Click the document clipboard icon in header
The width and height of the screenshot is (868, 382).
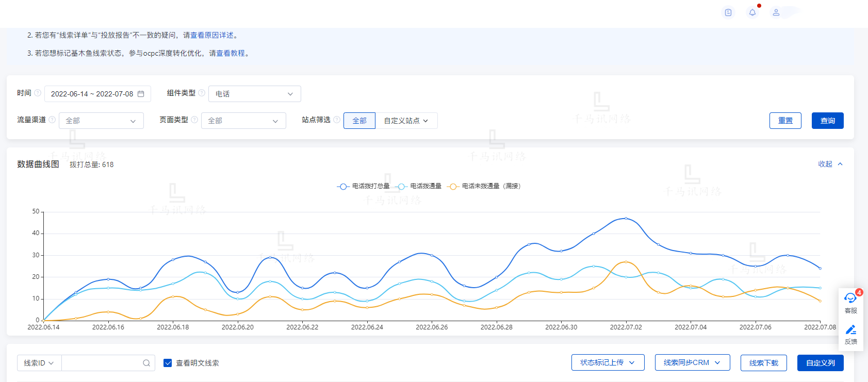point(728,12)
